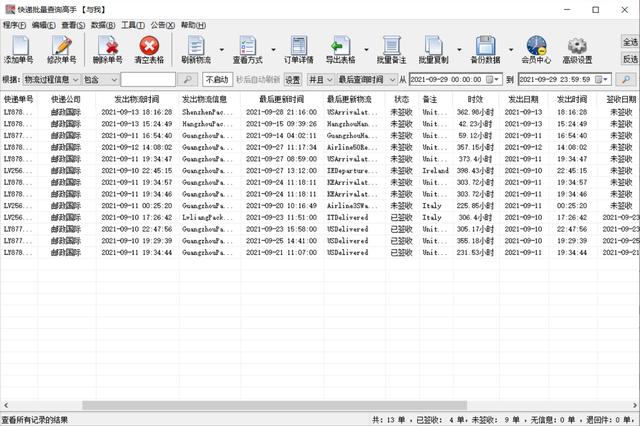Click the application logo in title bar
This screenshot has height=426, width=640.
[x=10, y=9]
